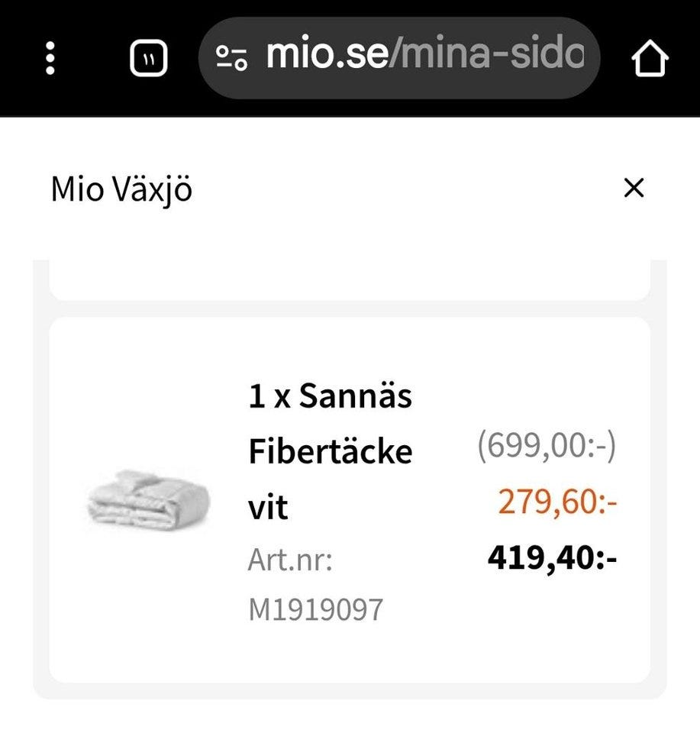Click the mio.se domain in address bar
The height and width of the screenshot is (733, 700).
coord(327,57)
